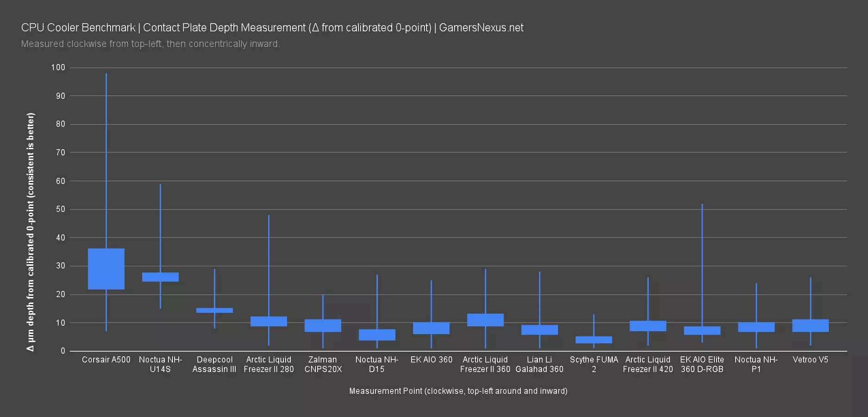Click the Zalman CNPS20X candlestick box

tap(323, 325)
